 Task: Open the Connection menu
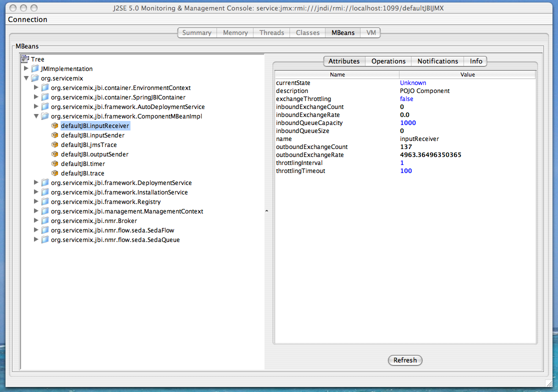[27, 19]
